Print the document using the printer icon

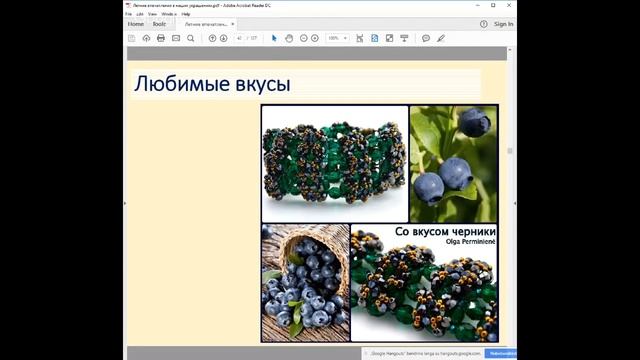click(x=161, y=38)
